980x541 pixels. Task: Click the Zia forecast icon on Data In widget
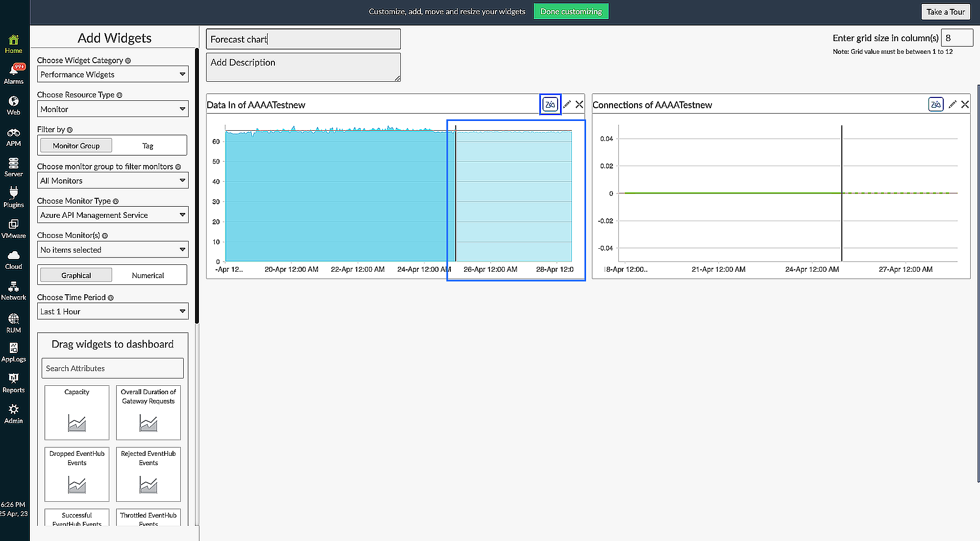pos(550,104)
